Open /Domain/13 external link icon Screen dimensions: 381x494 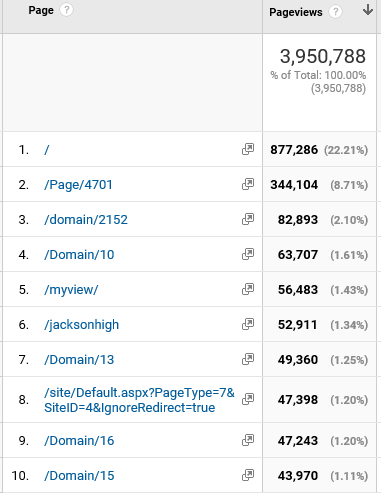[x=248, y=359]
